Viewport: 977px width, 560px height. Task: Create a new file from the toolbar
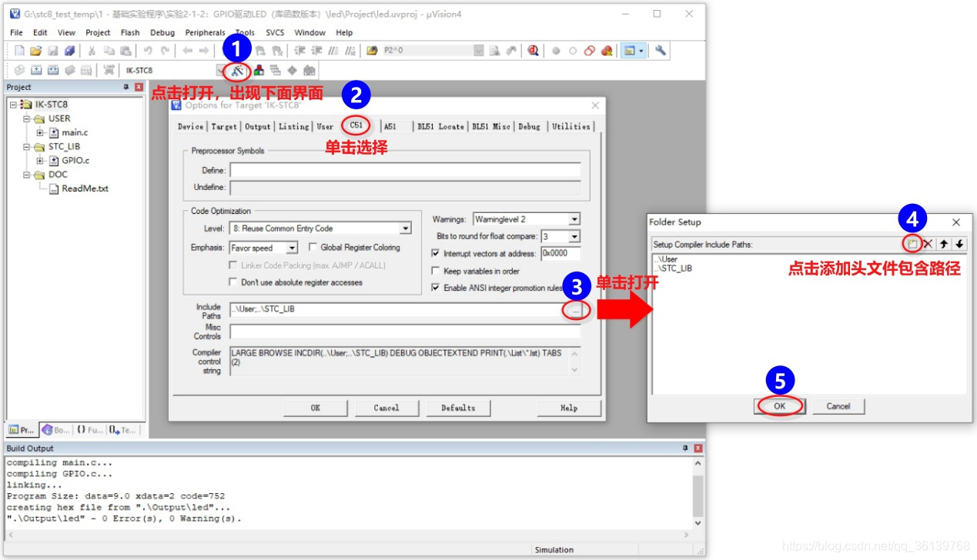coord(19,51)
